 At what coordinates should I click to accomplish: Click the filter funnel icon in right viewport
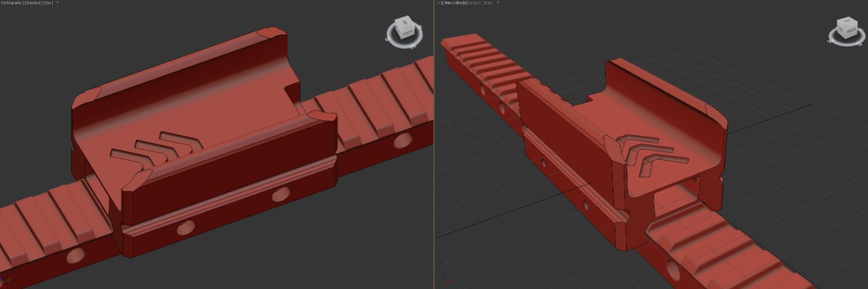[498, 3]
